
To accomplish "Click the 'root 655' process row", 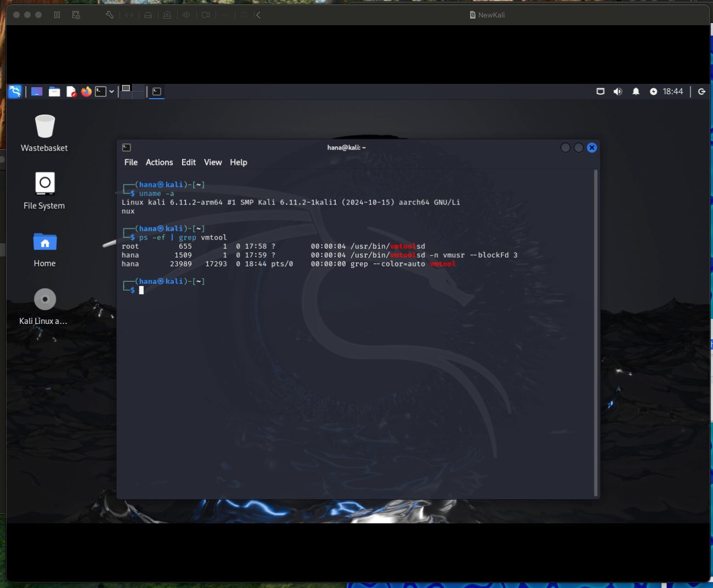I will click(x=273, y=246).
